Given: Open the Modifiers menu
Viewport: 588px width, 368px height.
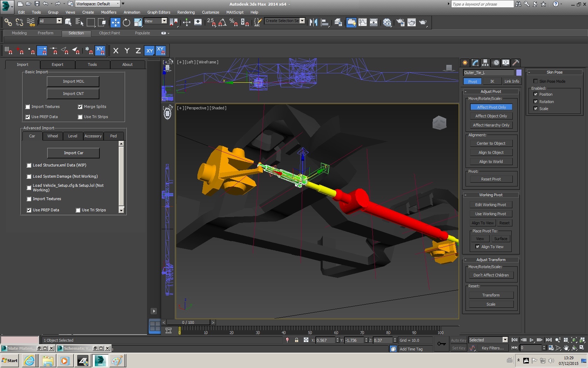Looking at the screenshot, I should pyautogui.click(x=108, y=12).
